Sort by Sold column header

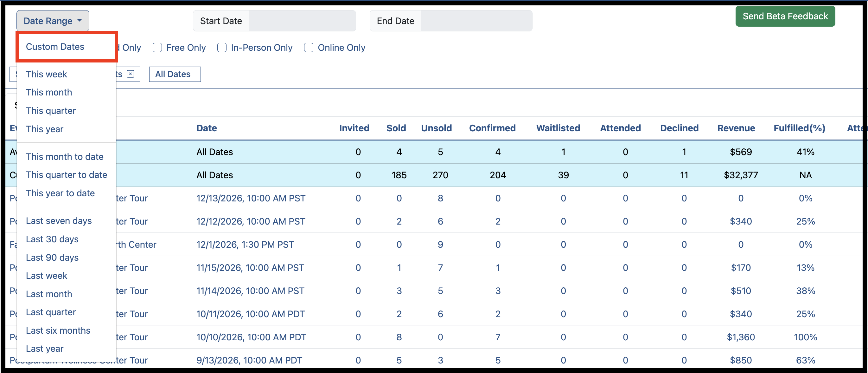(396, 128)
